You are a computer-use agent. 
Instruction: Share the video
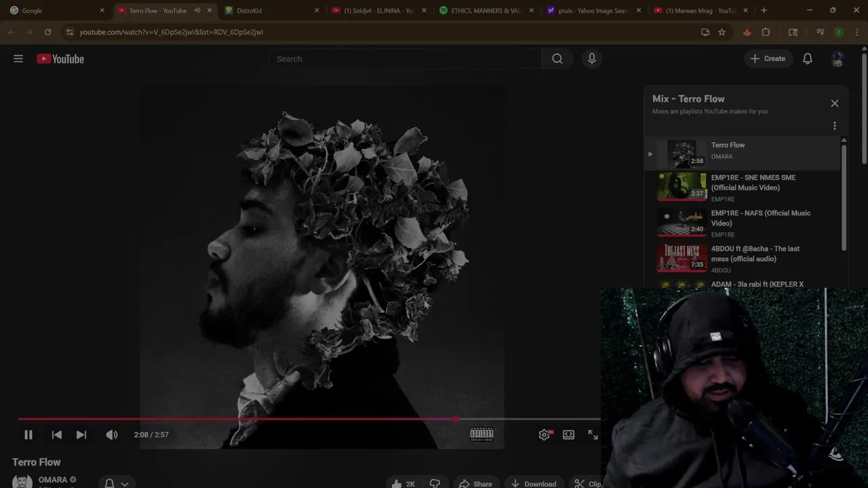[476, 483]
